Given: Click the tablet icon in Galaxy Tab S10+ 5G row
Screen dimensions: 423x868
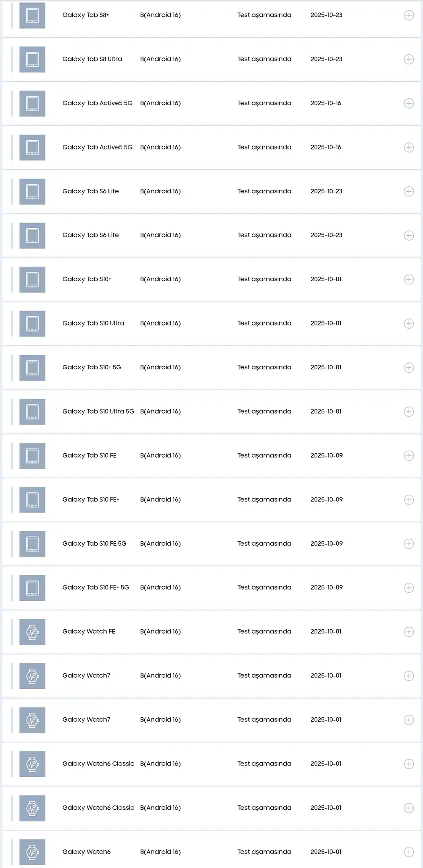Looking at the screenshot, I should (x=32, y=368).
